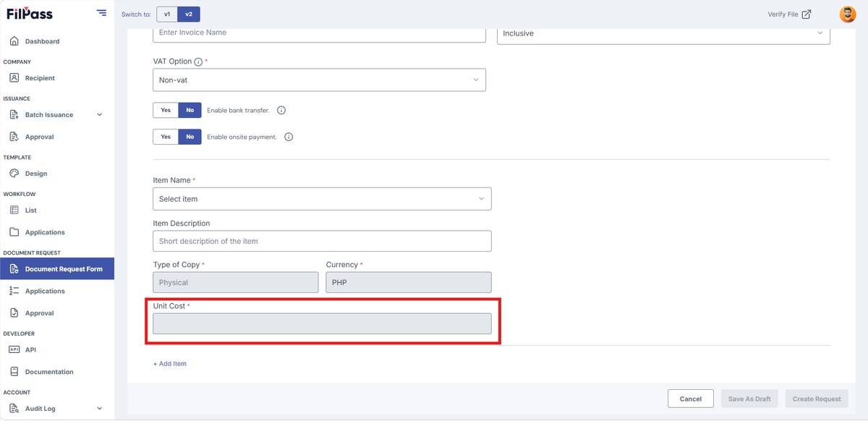Click the Cancel button

[x=691, y=399]
